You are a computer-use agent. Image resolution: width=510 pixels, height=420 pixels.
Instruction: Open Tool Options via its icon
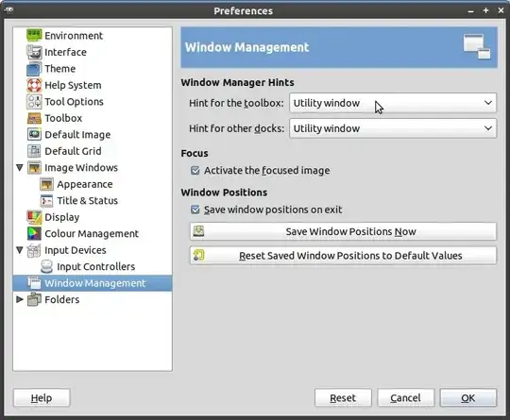(x=34, y=102)
